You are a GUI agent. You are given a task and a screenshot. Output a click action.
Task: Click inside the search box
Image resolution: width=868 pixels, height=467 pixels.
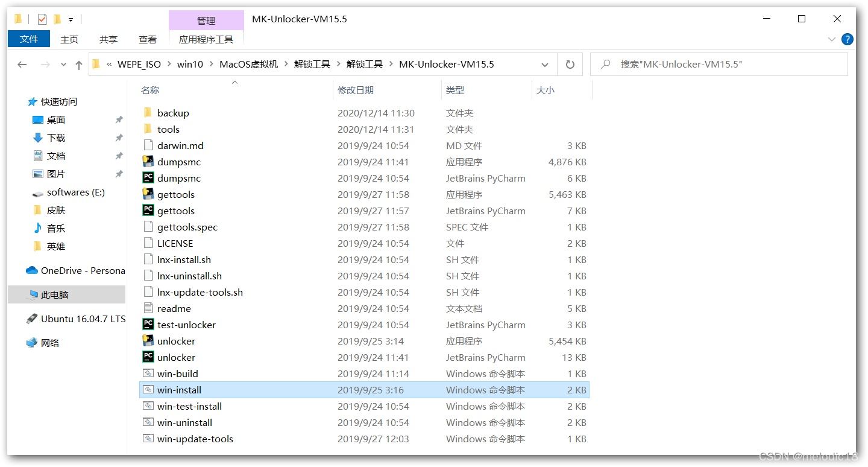click(693, 64)
